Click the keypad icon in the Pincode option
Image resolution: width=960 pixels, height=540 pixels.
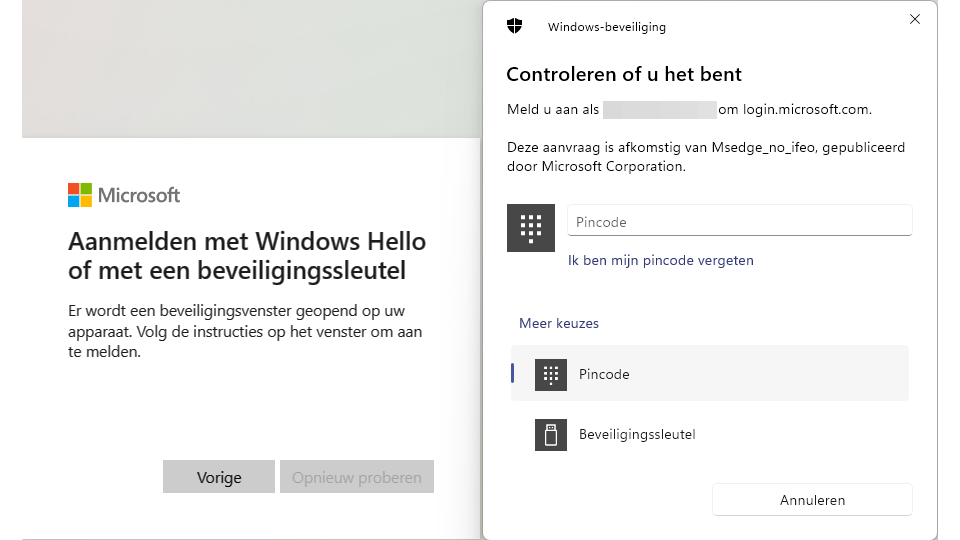coord(550,374)
